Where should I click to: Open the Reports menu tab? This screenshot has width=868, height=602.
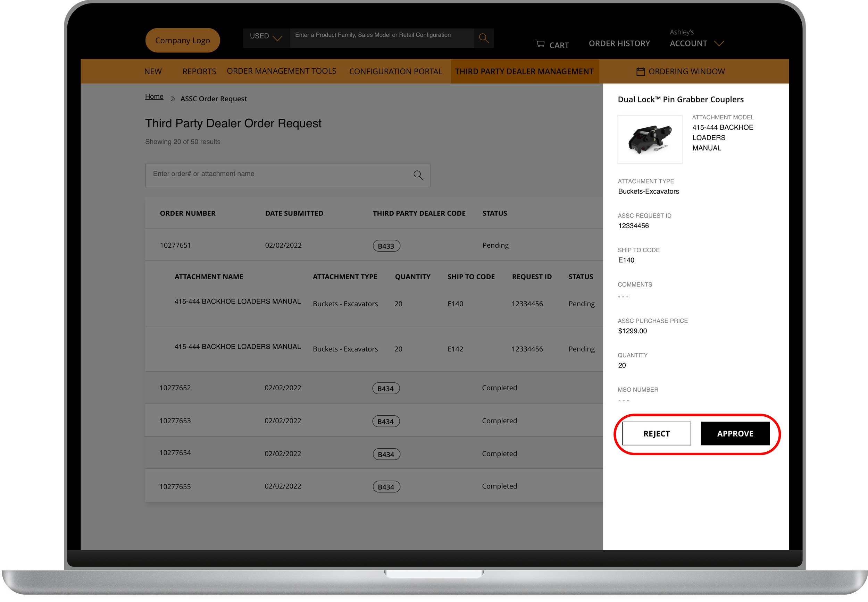click(199, 71)
